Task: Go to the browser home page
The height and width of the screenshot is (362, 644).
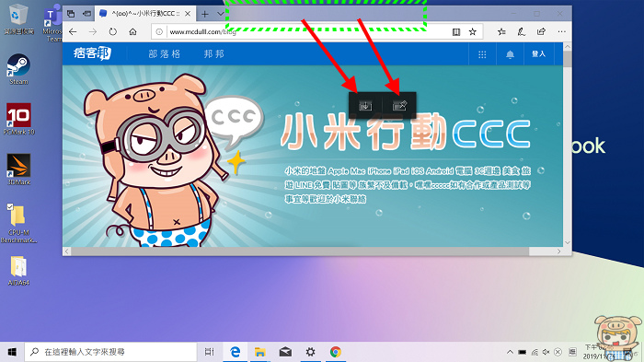Action: (132, 31)
